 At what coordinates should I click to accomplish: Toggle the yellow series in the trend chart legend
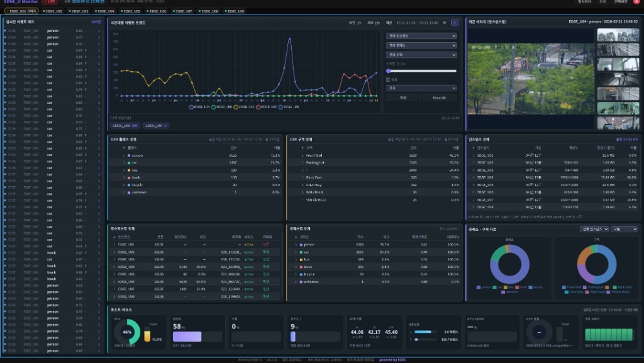[244, 107]
